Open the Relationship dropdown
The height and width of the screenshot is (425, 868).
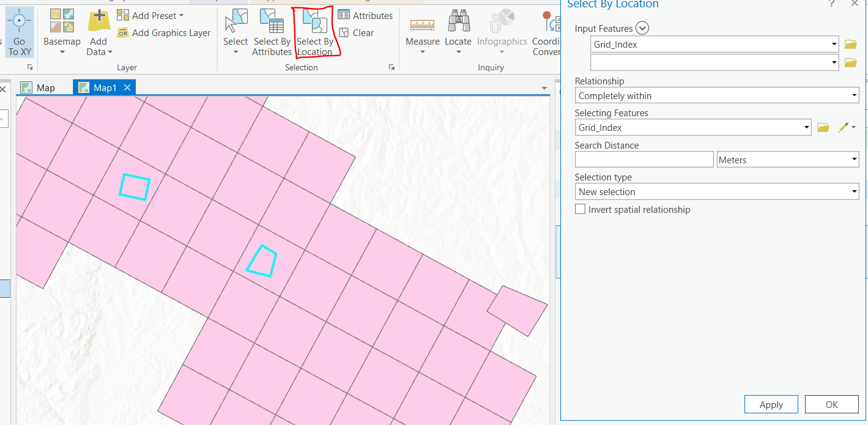click(716, 95)
